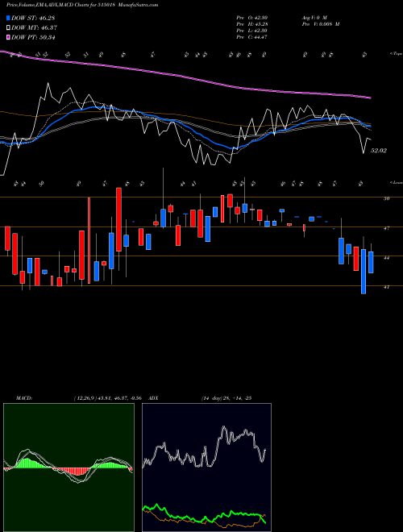
Task: Click the 'Pre V: 0.008 M' text
Action: click(x=320, y=24)
